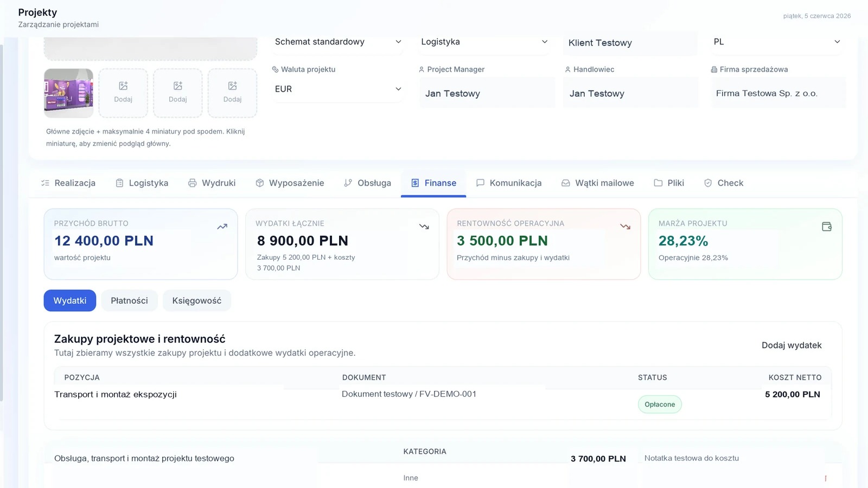Click the Realizacja tab checklist icon

pyautogui.click(x=45, y=183)
